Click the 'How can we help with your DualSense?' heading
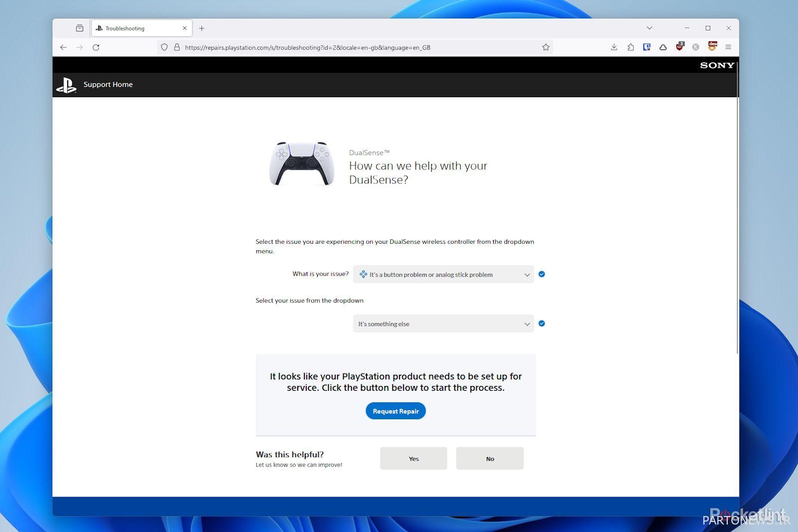Screen dimensions: 798x532 [x=418, y=173]
